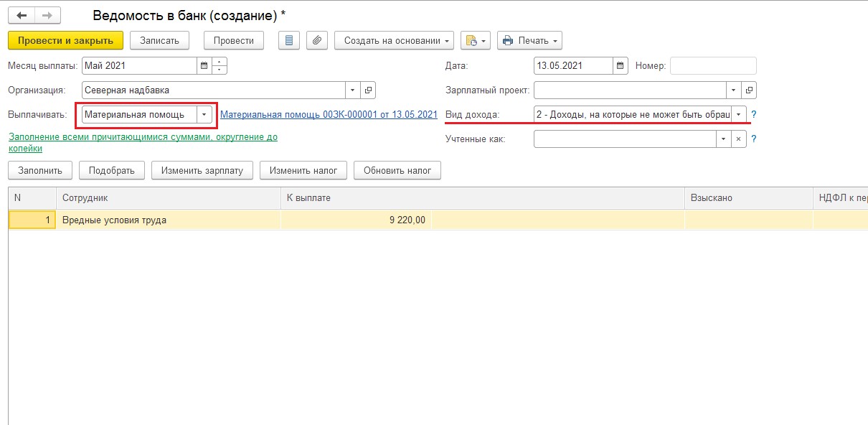Click the back navigation arrow
This screenshot has width=868, height=425.
(22, 15)
